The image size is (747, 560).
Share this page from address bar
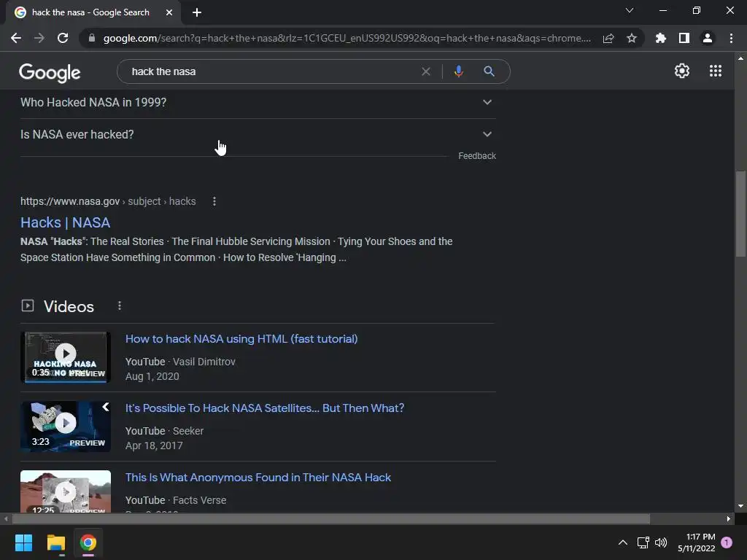point(608,38)
